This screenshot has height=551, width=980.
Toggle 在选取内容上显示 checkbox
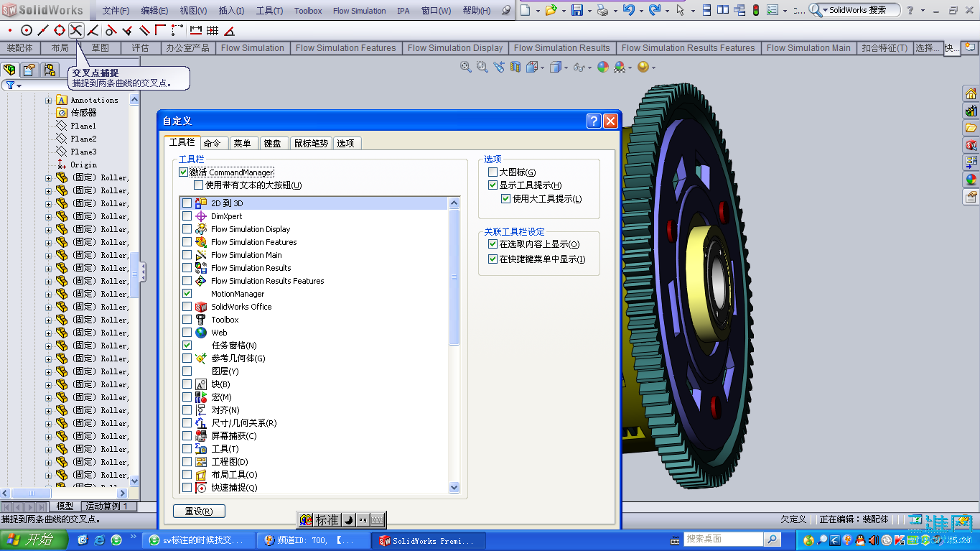(493, 244)
